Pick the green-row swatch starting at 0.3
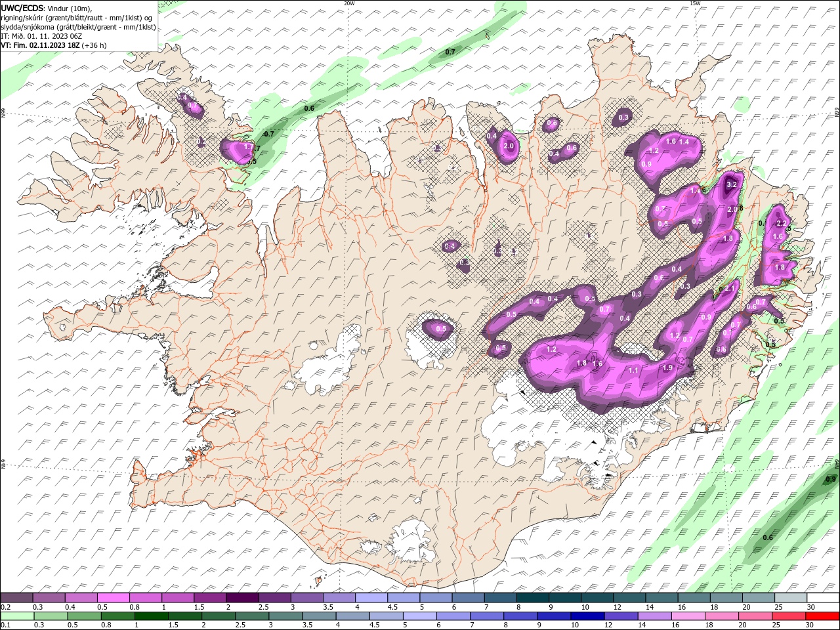 [50, 616]
